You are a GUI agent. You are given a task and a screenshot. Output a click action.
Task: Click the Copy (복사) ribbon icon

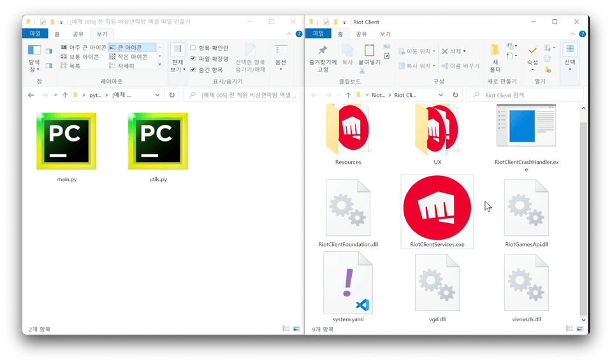click(x=347, y=55)
